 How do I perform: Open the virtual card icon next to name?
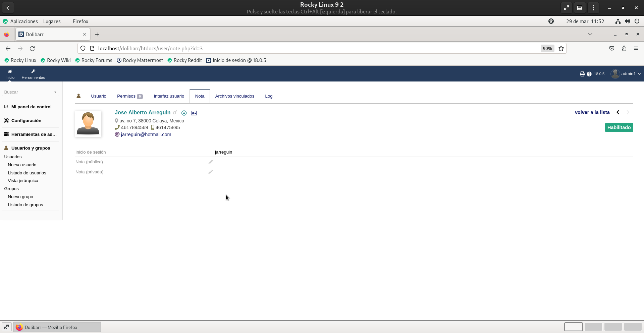(194, 113)
